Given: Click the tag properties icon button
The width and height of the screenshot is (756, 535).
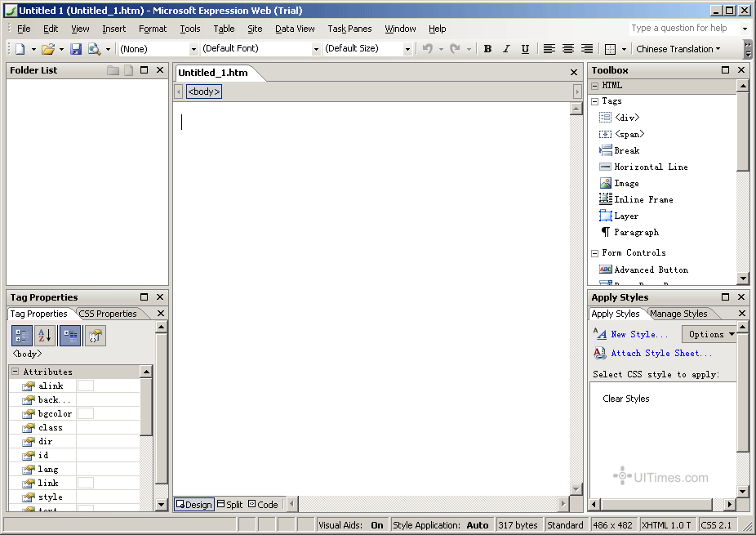Looking at the screenshot, I should (x=95, y=336).
